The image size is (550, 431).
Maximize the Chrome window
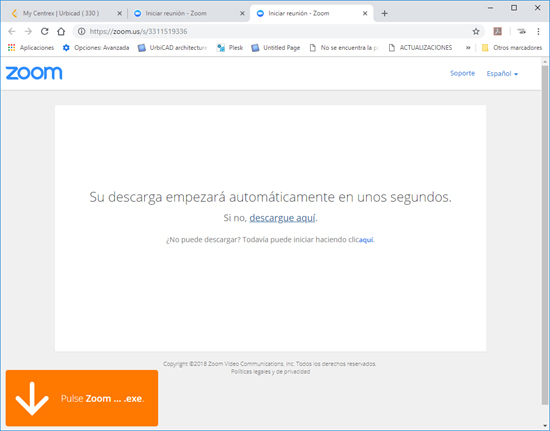pos(514,8)
